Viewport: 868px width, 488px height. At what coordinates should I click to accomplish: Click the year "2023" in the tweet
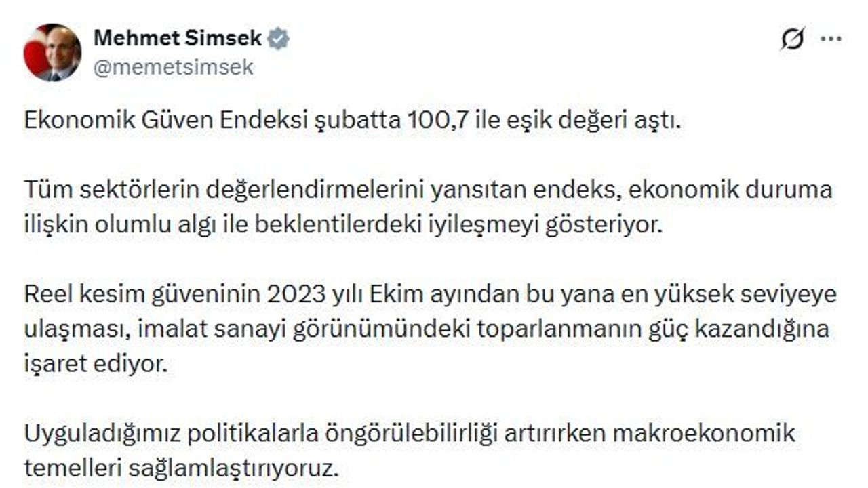[x=294, y=295]
